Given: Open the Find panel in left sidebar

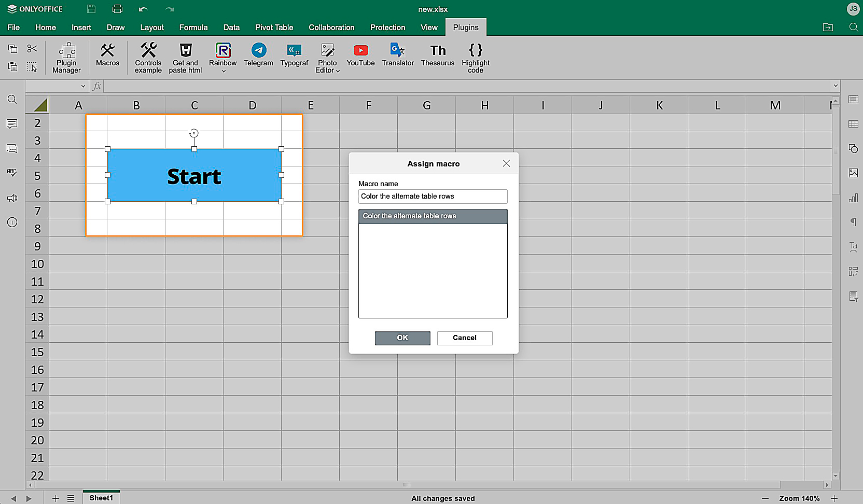Looking at the screenshot, I should pyautogui.click(x=12, y=99).
